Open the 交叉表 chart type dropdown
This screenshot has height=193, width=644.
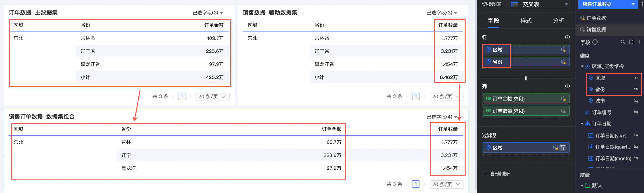566,4
